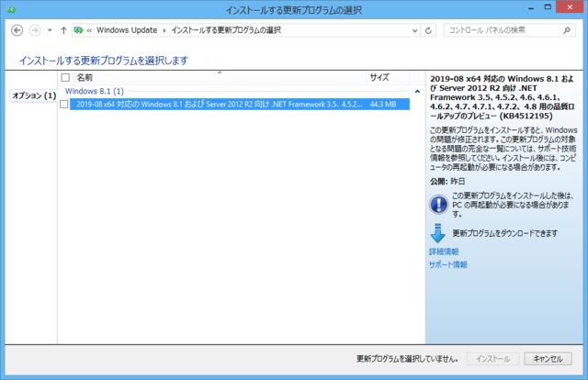588x380 pixels.
Task: Click the インストール button
Action: [x=492, y=359]
